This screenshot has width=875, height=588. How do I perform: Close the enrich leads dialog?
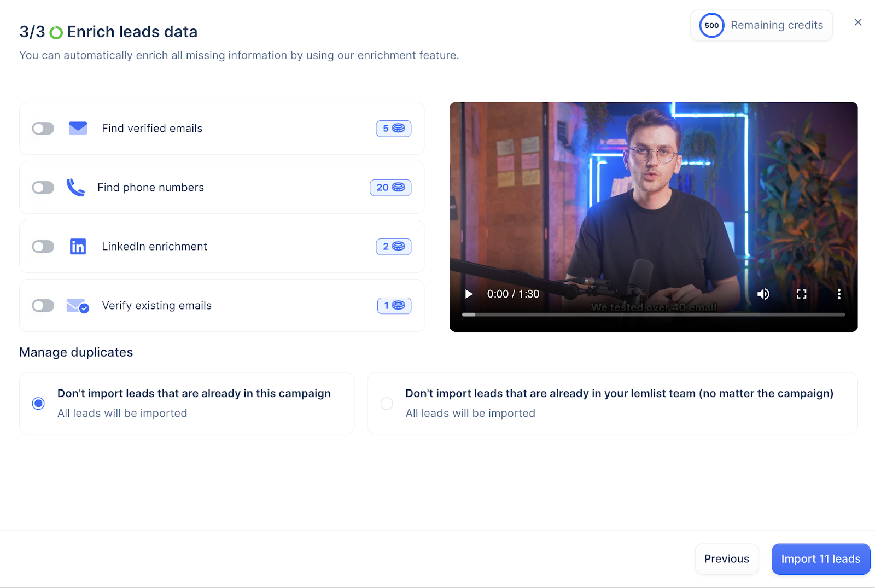(857, 22)
